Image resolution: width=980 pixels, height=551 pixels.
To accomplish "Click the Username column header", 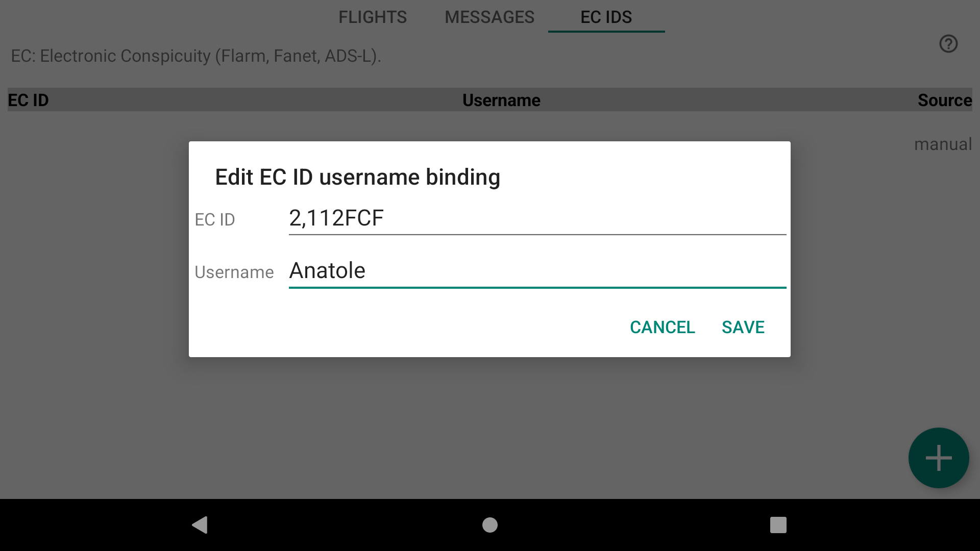I will click(501, 100).
